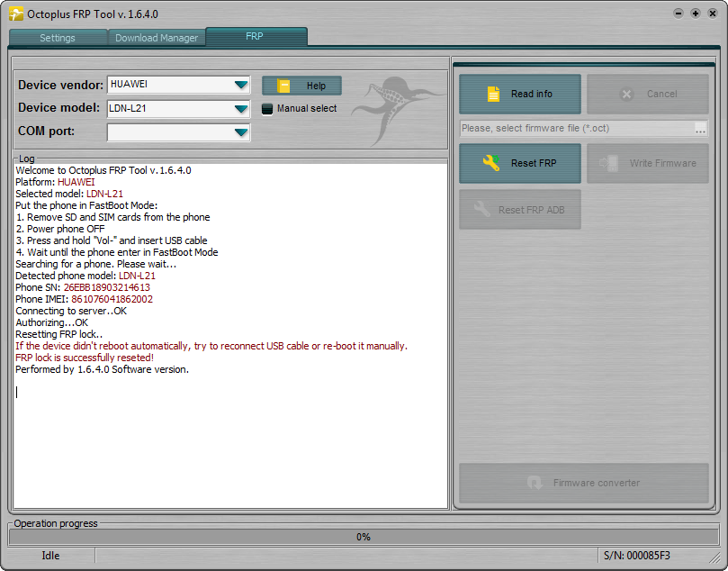This screenshot has height=571, width=728.
Task: Click the 'Put the phone in FastBoot Mode:' line
Action: point(86,205)
